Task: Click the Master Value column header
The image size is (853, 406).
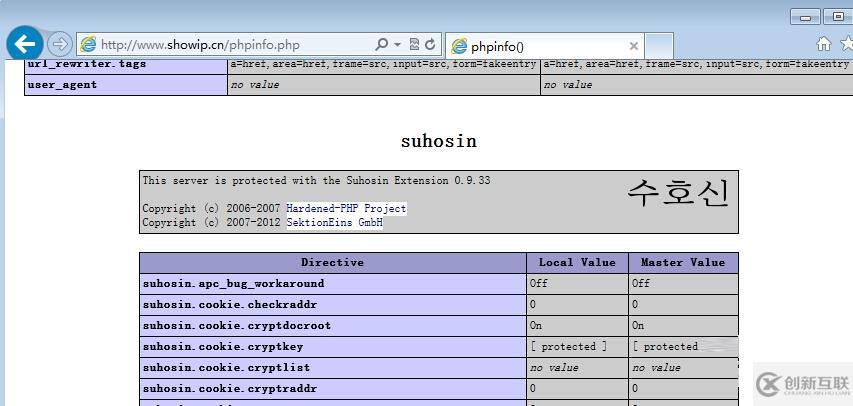Action: coord(683,263)
